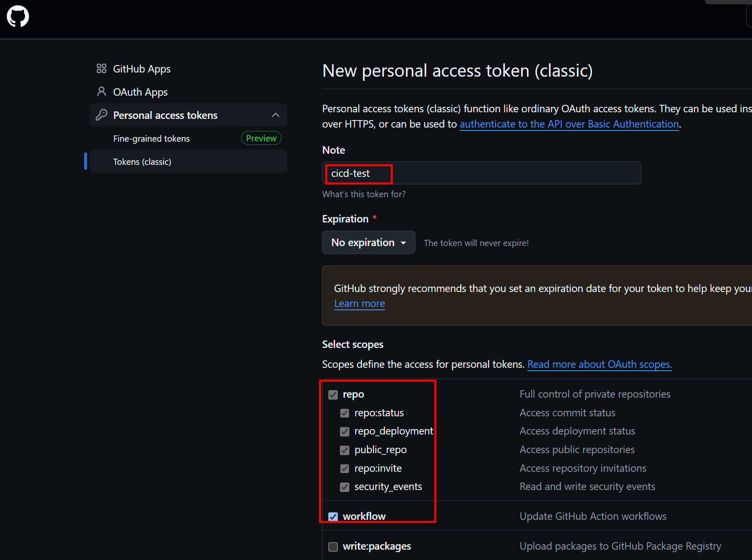Click the page title 'New personal access token (classic)'
Viewport: 752px width, 560px height.
coord(457,71)
